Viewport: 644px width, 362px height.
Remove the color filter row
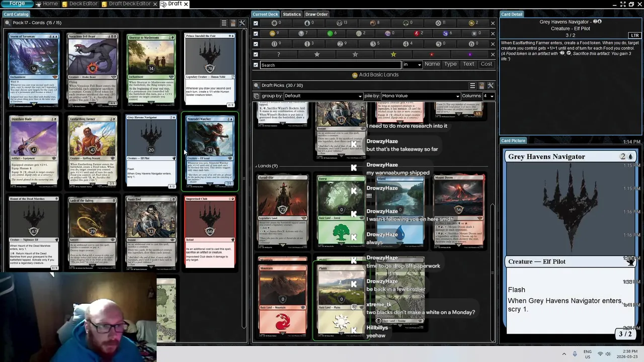click(493, 34)
